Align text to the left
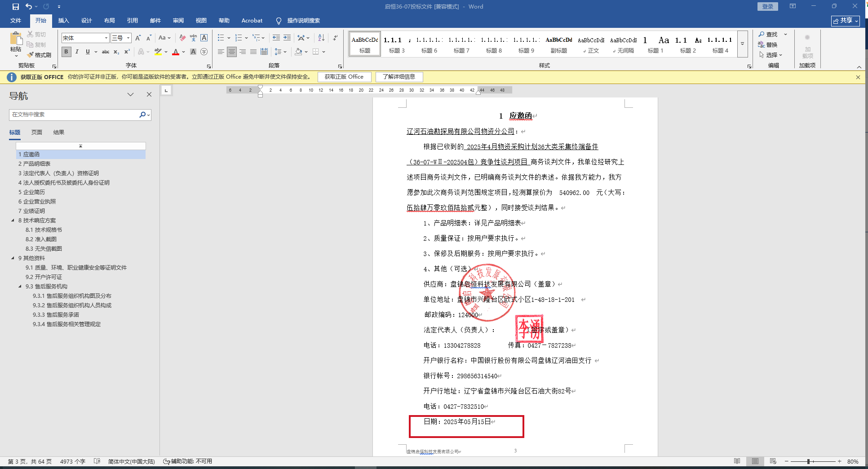 click(x=221, y=52)
